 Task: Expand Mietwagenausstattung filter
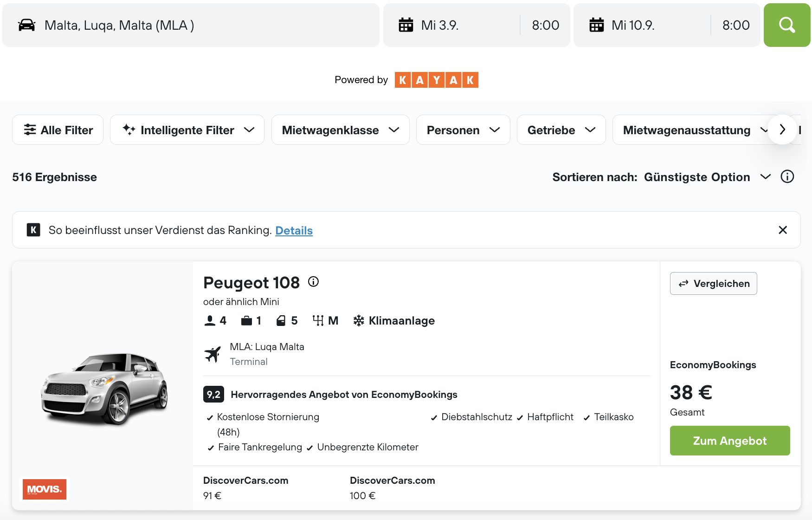point(690,130)
